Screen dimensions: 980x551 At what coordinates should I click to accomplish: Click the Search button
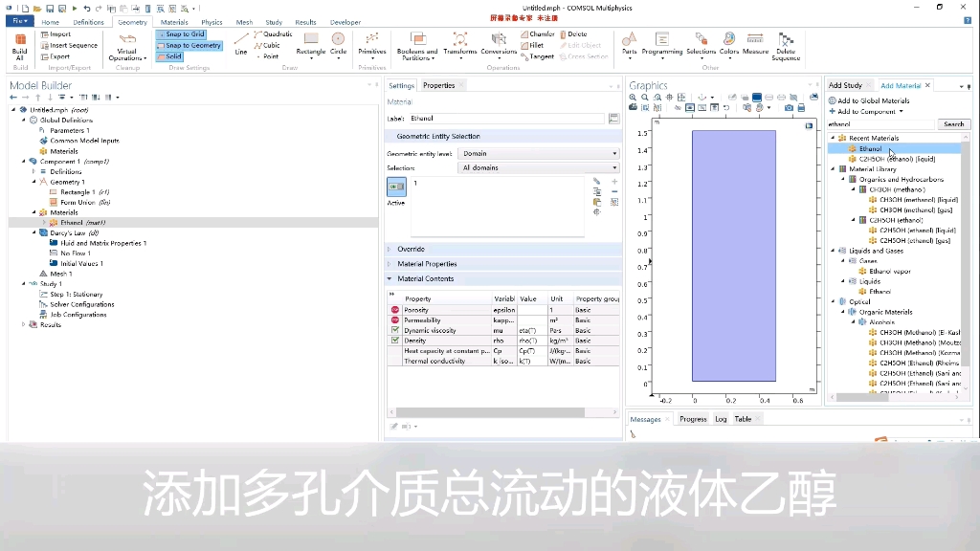coord(954,124)
